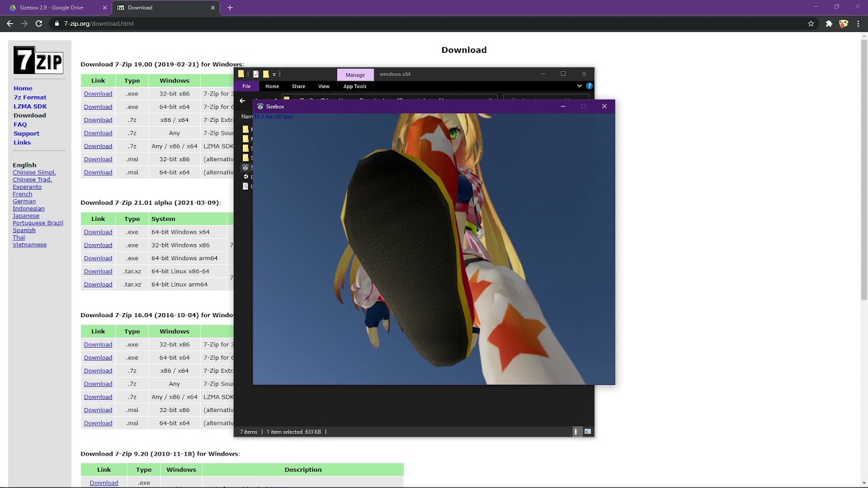Viewport: 868px width, 488px height.
Task: Open Home link in 7-Zip sidebar
Action: coord(23,88)
